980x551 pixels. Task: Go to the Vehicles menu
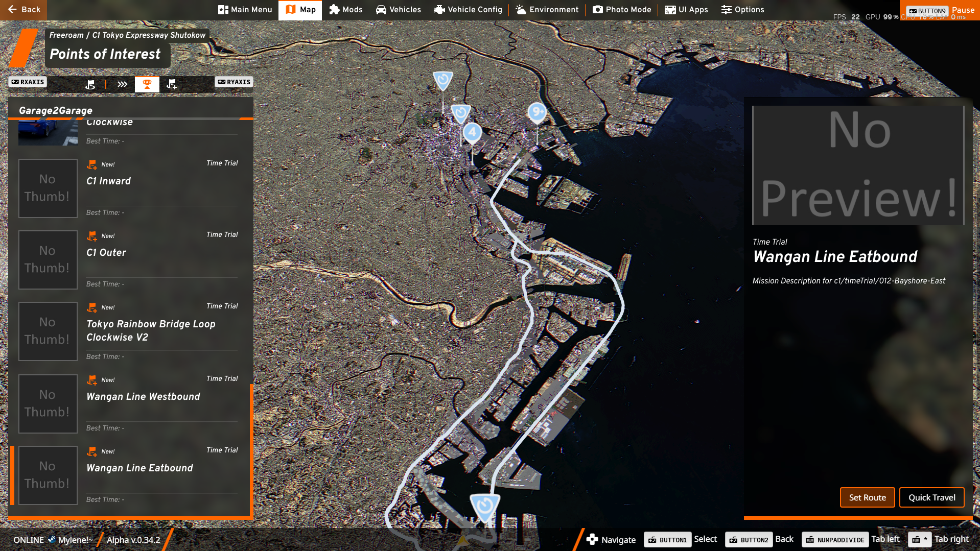(399, 10)
